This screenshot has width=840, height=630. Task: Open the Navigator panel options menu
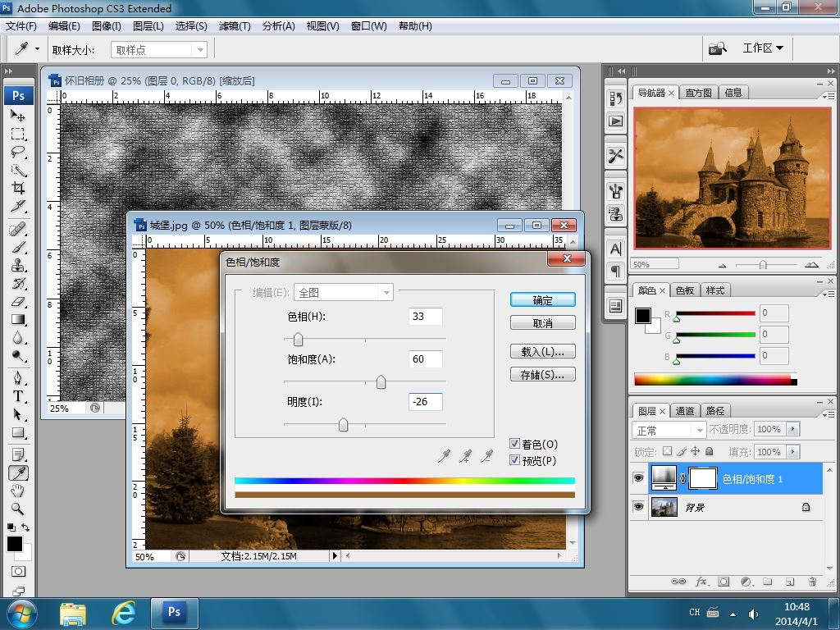829,96
